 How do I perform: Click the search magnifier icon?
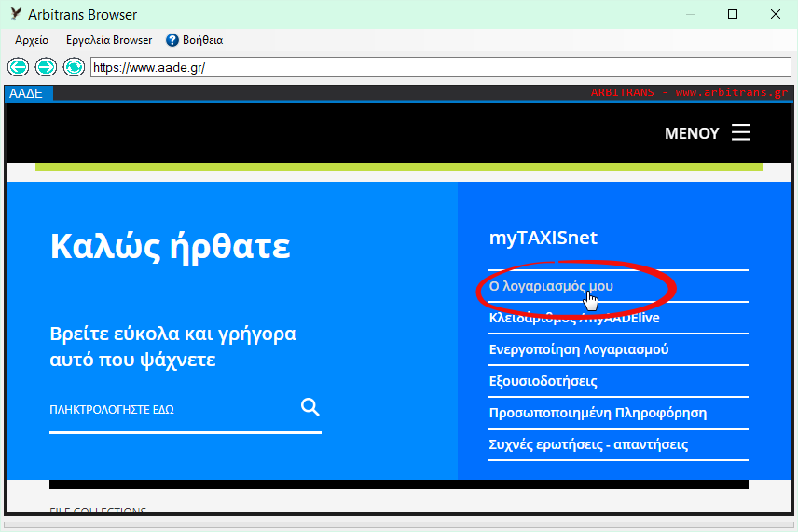pyautogui.click(x=310, y=407)
